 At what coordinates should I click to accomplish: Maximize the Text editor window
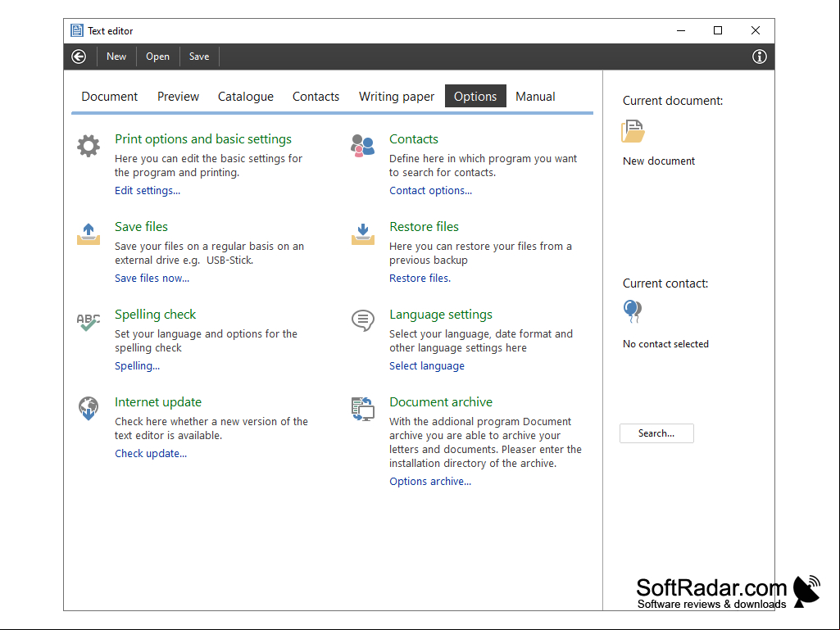click(718, 30)
